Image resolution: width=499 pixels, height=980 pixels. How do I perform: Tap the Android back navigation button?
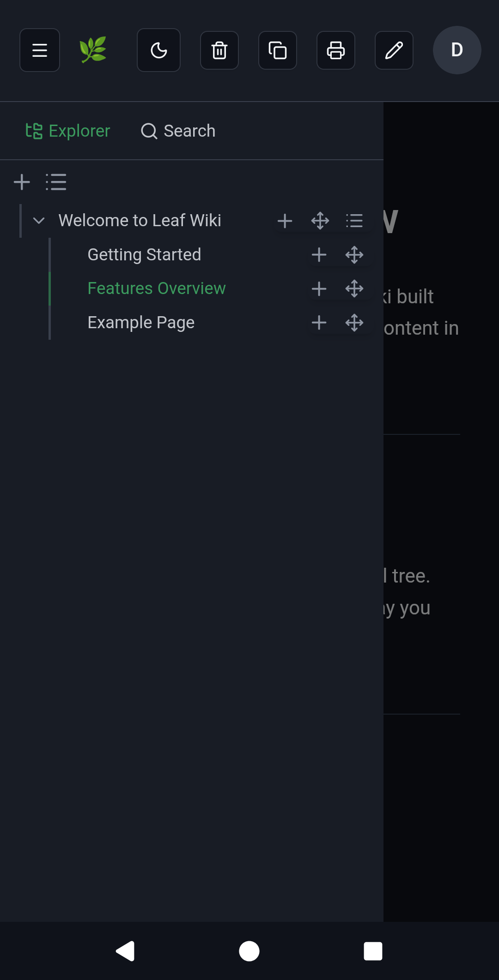click(125, 951)
